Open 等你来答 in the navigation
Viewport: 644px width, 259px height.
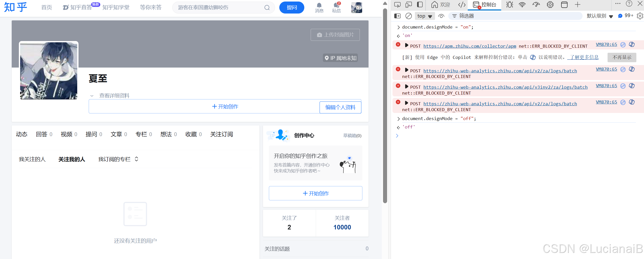point(151,7)
